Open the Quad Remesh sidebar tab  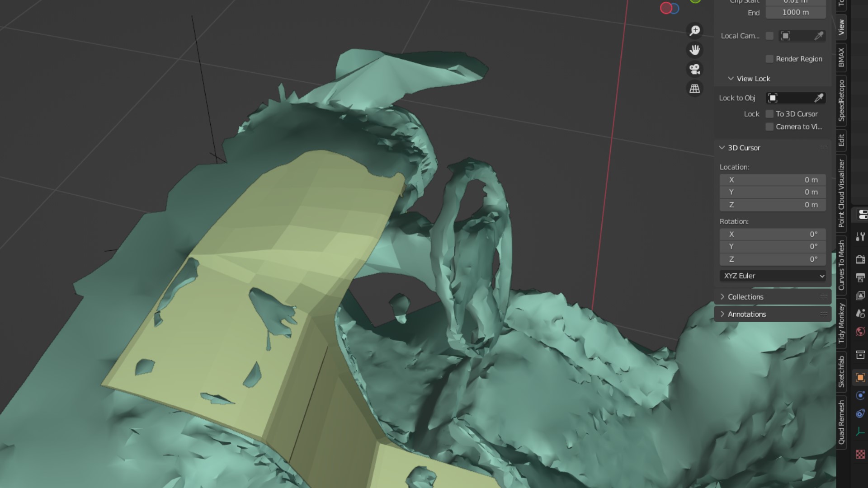click(x=841, y=422)
